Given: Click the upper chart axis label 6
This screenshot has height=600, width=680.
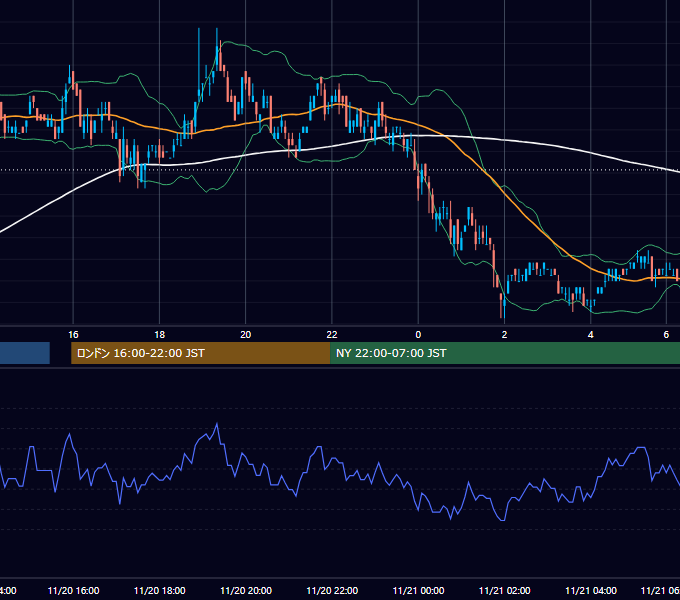Looking at the screenshot, I should pos(666,334).
